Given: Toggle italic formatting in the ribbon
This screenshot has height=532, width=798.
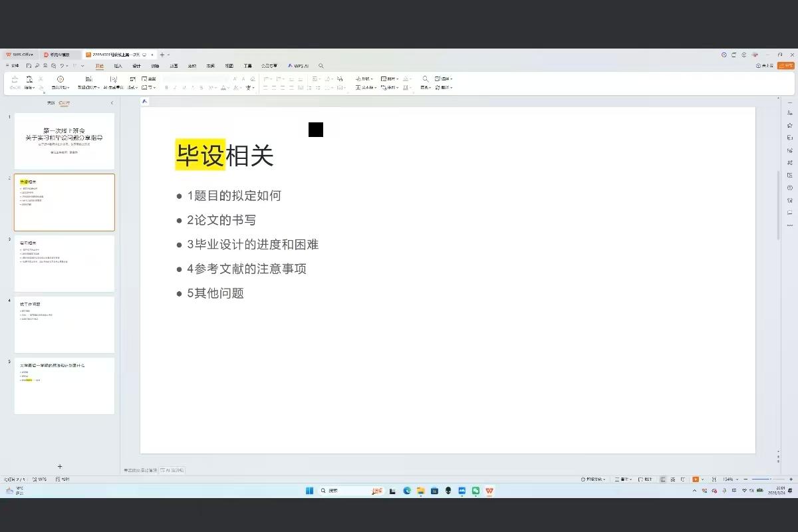Looking at the screenshot, I should coord(175,88).
